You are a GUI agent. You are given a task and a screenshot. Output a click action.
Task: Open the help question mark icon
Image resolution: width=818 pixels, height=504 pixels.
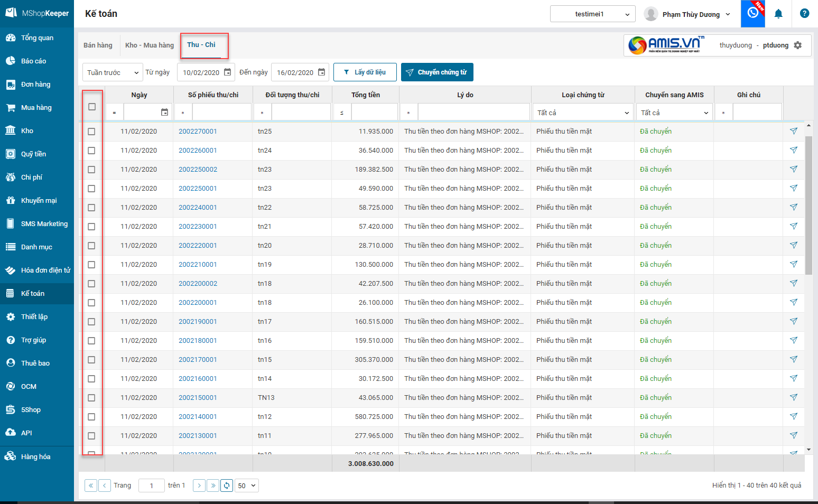[804, 14]
